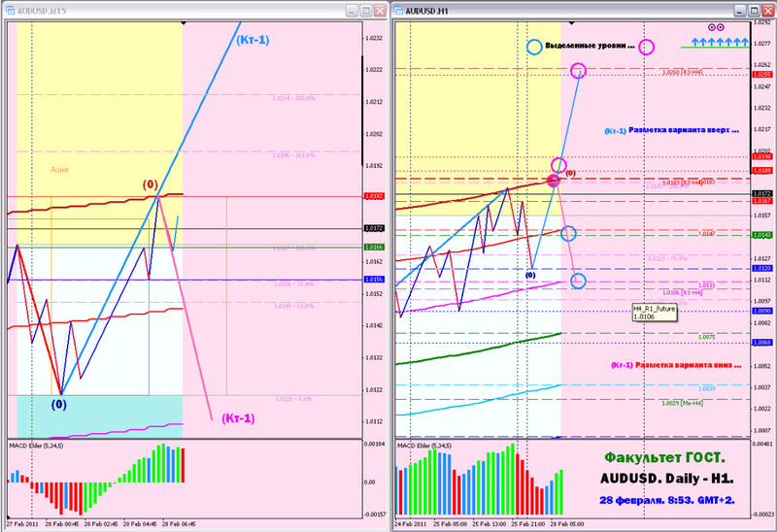Click the magenta circle at the 1.0260 level
Image resolution: width=777 pixels, height=532 pixels.
578,71
